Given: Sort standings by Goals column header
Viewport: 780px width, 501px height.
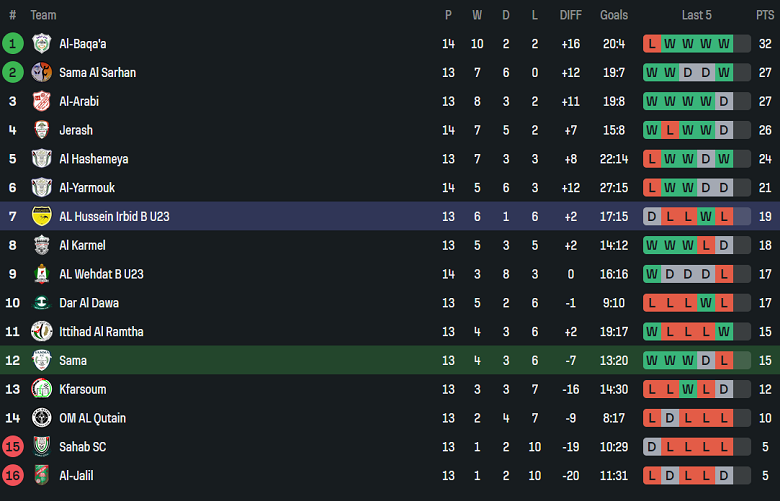Looking at the screenshot, I should [x=614, y=15].
